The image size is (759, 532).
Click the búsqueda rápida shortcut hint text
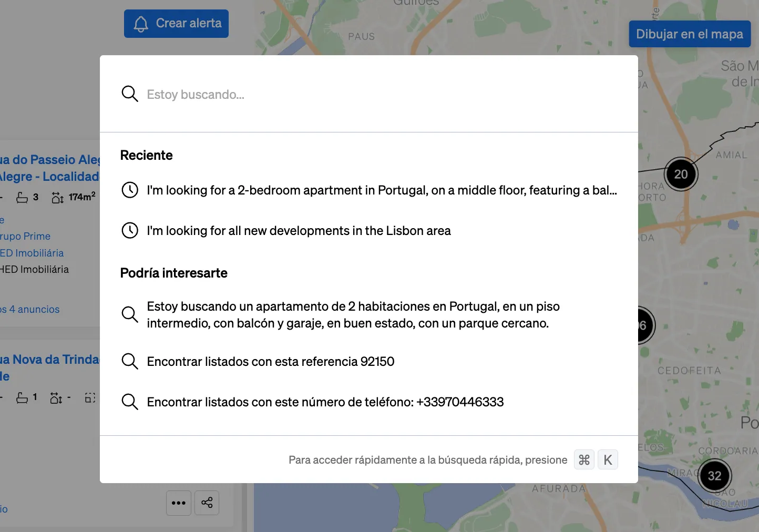(428, 460)
